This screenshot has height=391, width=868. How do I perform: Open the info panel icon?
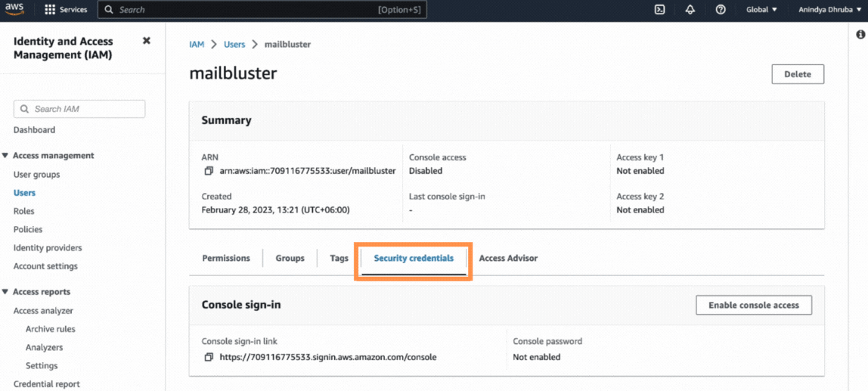pos(860,34)
